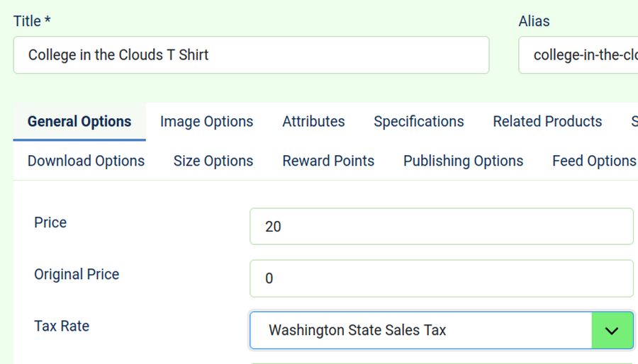
Task: Click the Original Price input field
Action: tap(441, 278)
